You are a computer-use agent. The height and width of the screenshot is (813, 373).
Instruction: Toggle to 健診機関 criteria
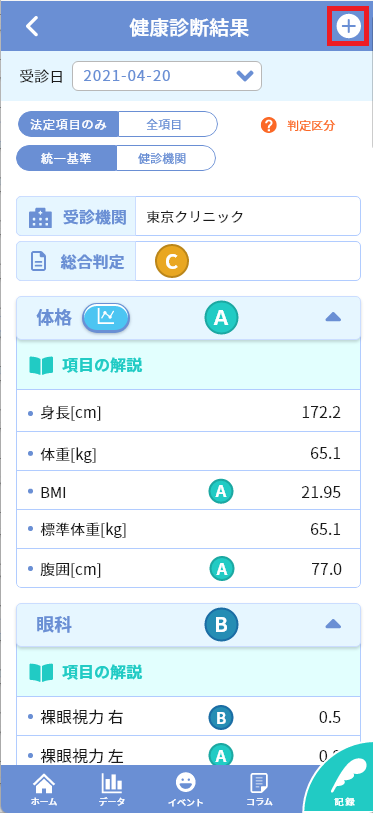pyautogui.click(x=165, y=158)
